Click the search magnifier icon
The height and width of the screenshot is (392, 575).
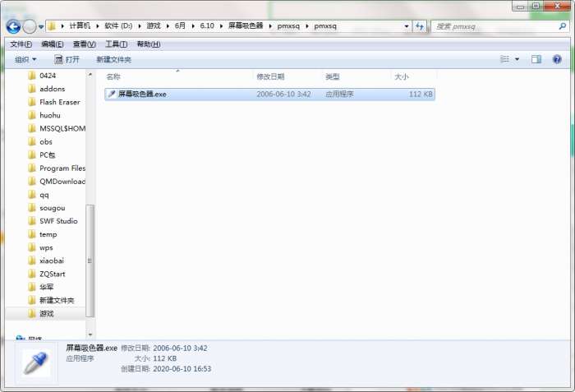point(563,26)
